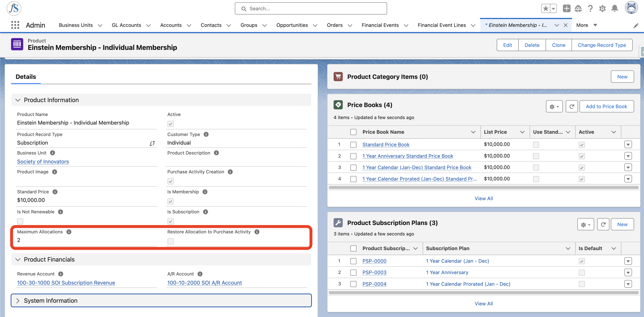Open the Society of Innovators link
644x317 pixels.
[x=43, y=162]
